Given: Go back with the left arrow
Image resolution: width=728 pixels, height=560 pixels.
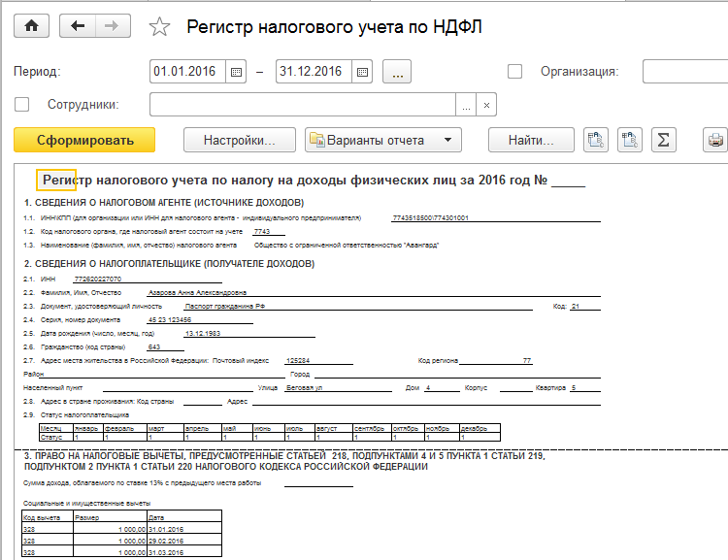Looking at the screenshot, I should [78, 27].
